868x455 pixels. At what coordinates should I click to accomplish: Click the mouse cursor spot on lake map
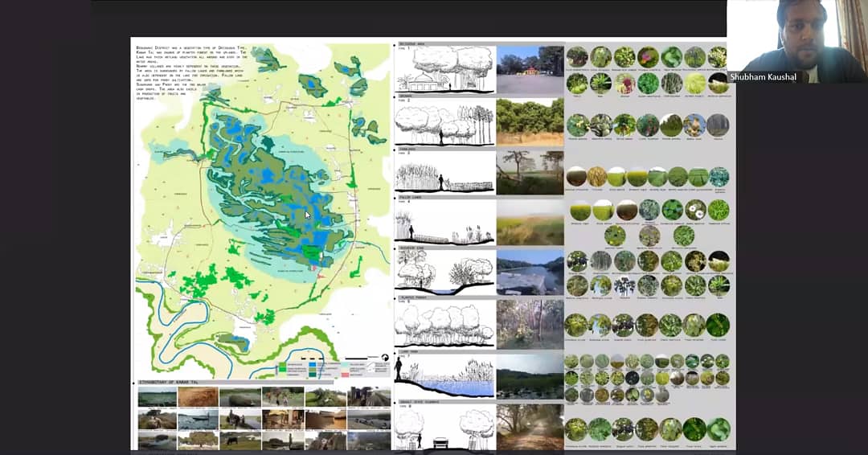(308, 215)
